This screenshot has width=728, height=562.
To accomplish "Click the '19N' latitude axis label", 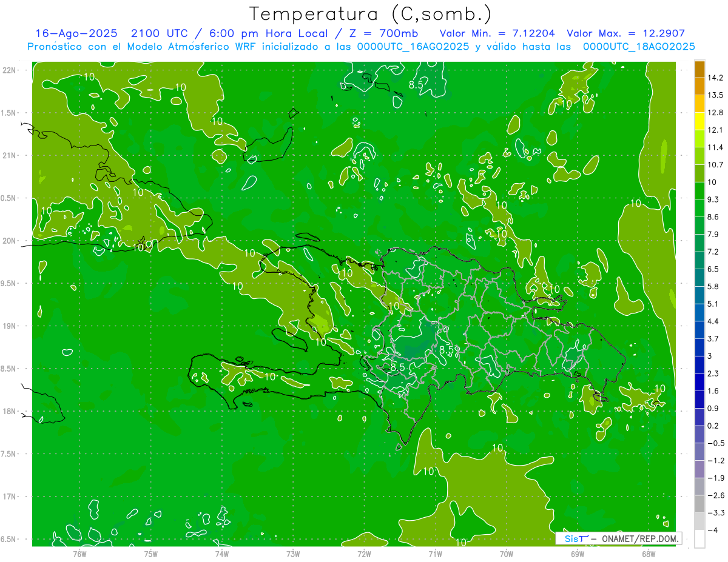I will coord(10,326).
